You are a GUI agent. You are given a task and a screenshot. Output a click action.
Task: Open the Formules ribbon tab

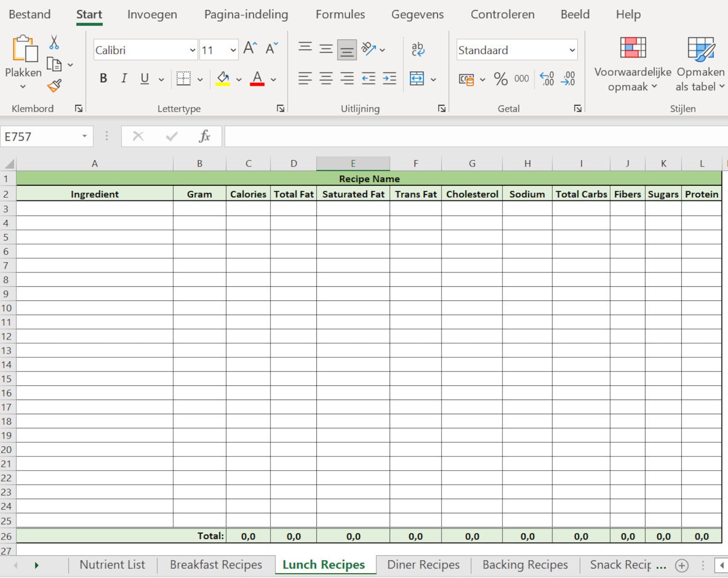340,14
